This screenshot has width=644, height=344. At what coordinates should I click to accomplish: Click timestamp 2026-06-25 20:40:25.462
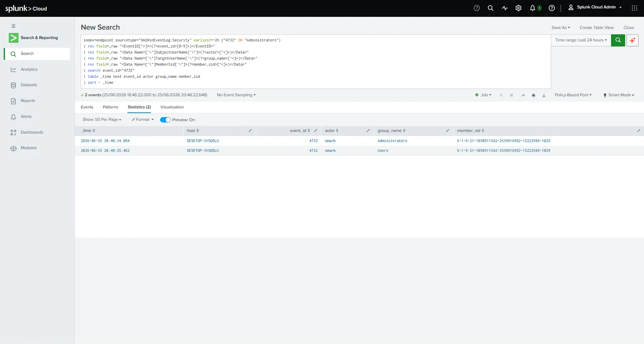(x=105, y=151)
